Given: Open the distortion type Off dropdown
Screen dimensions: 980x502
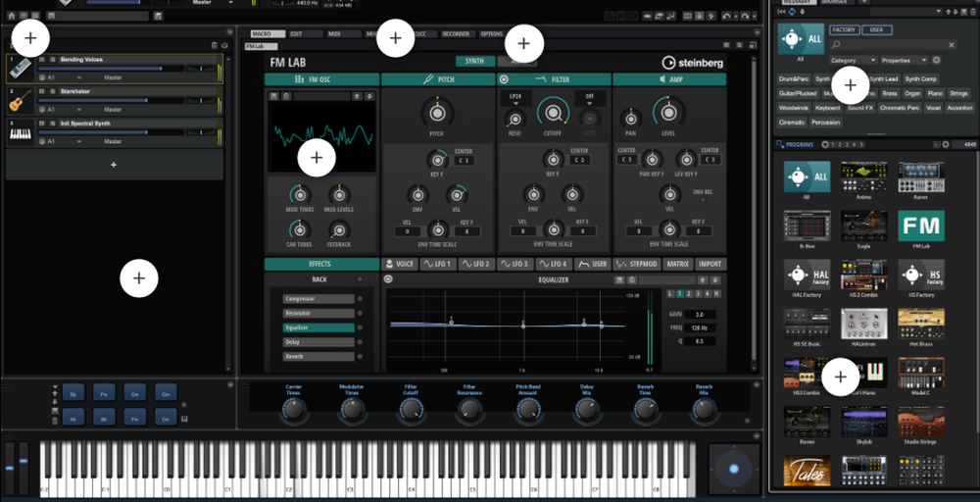Looking at the screenshot, I should point(591,98).
